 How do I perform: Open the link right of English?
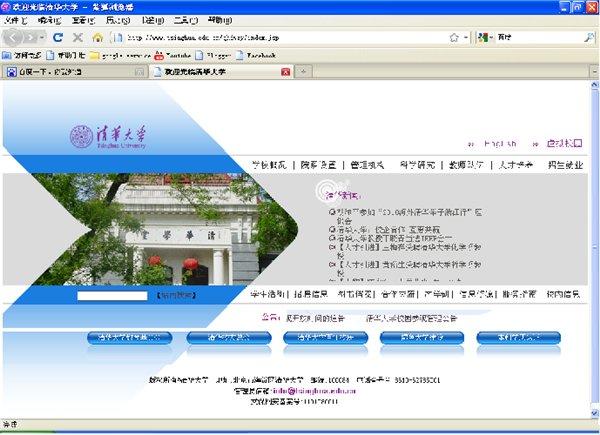(x=564, y=143)
